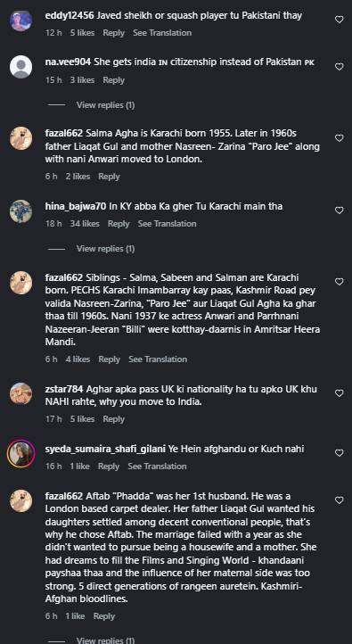See Translation for fazal662's Siblings comment
This screenshot has height=644, width=352.
(x=158, y=359)
